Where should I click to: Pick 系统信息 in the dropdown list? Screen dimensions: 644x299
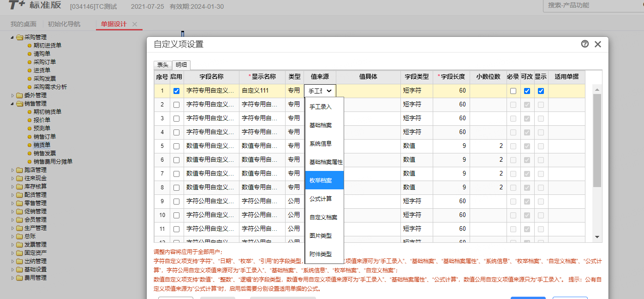point(324,143)
